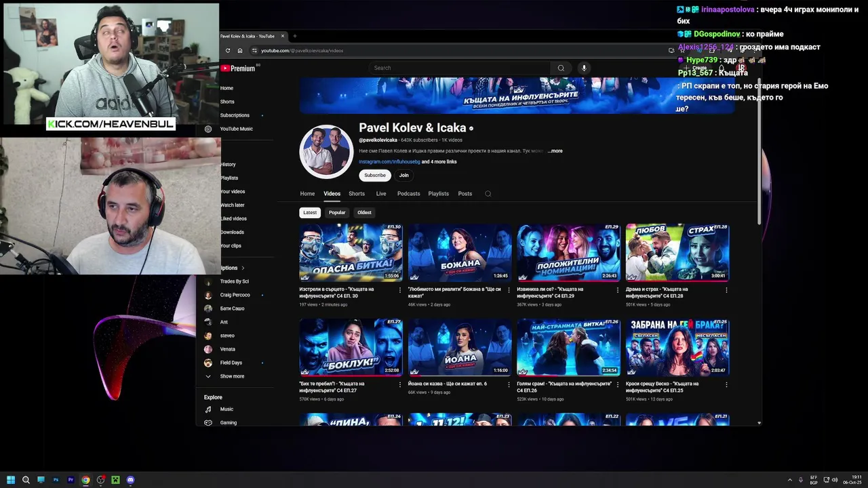The width and height of the screenshot is (868, 488).
Task: Open Discord from the taskbar
Action: point(130,480)
